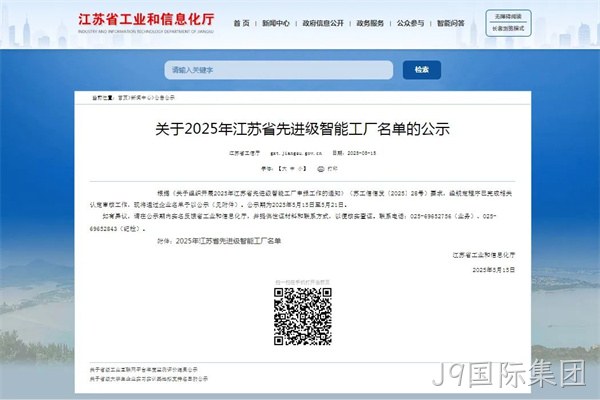Switch to 长者浏览模式 elder mode

coord(508,29)
